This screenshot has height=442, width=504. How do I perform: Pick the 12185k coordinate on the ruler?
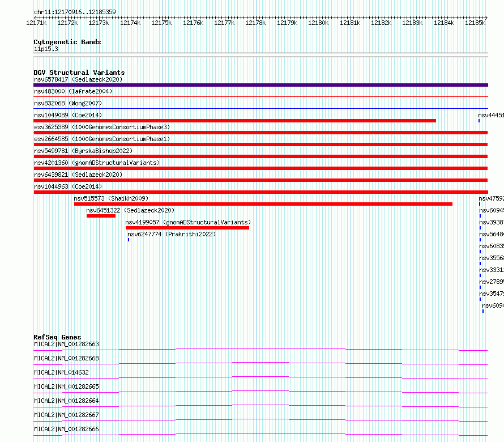pyautogui.click(x=475, y=23)
